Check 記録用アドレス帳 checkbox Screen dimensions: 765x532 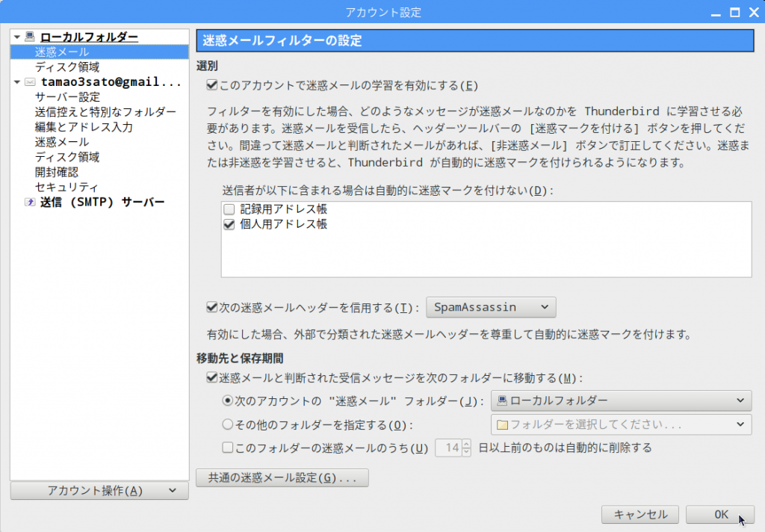coord(229,209)
